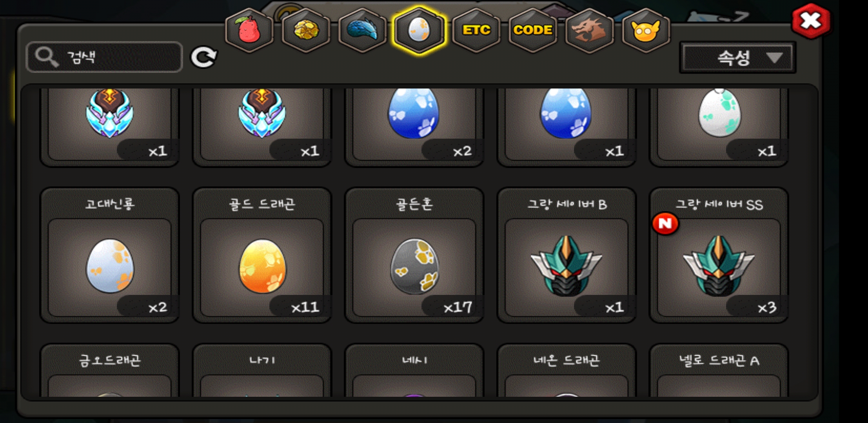Open the 네온 드래곤 item card
This screenshot has height=423, width=868.
tap(567, 371)
